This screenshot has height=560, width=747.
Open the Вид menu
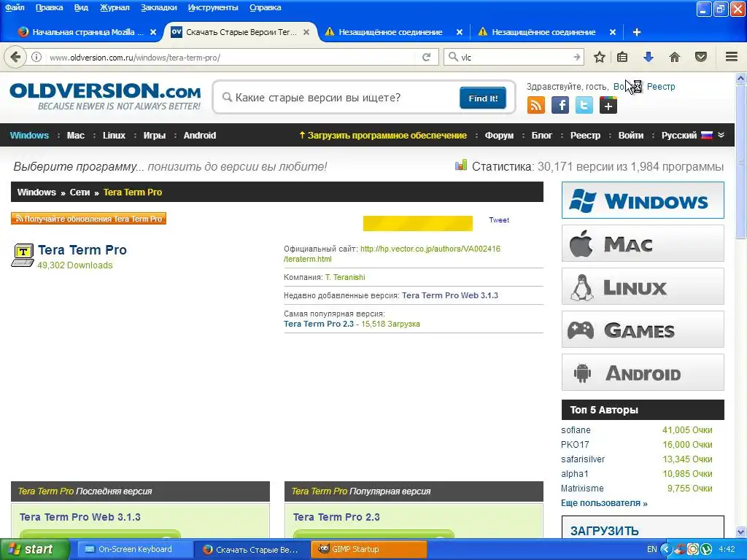(x=82, y=7)
